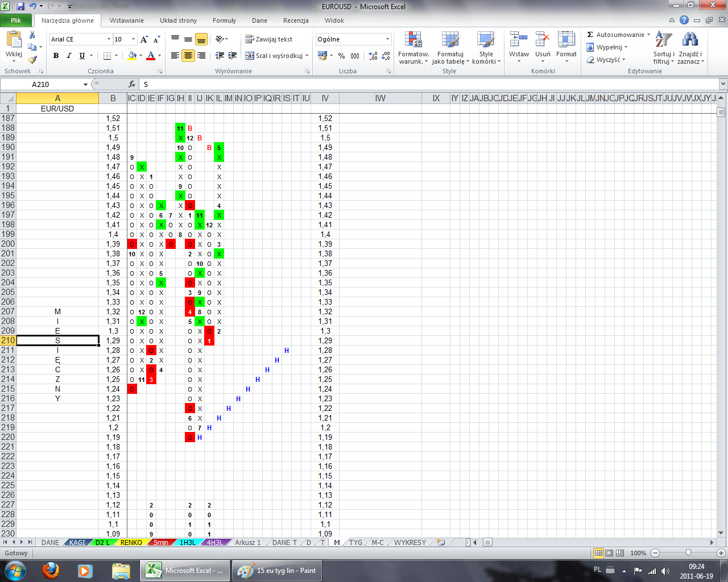Insert cells with Wstaw
Screen dimensions: 728x582
(519, 48)
